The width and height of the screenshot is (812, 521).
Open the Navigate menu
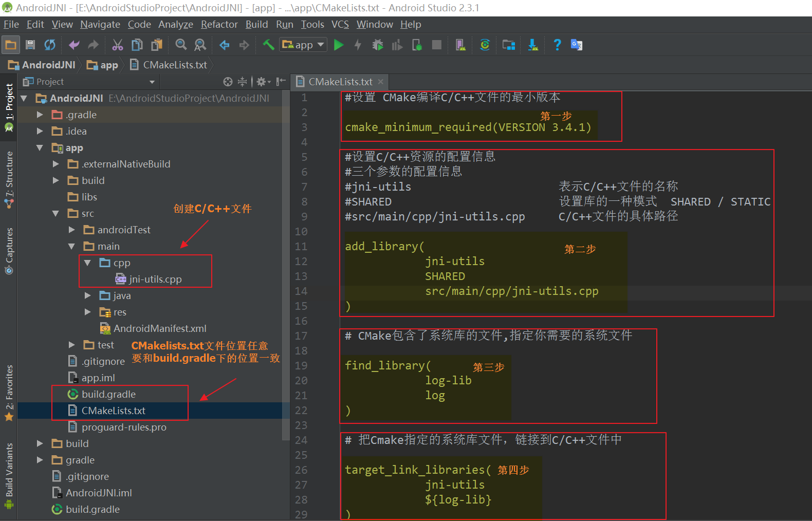pos(100,24)
